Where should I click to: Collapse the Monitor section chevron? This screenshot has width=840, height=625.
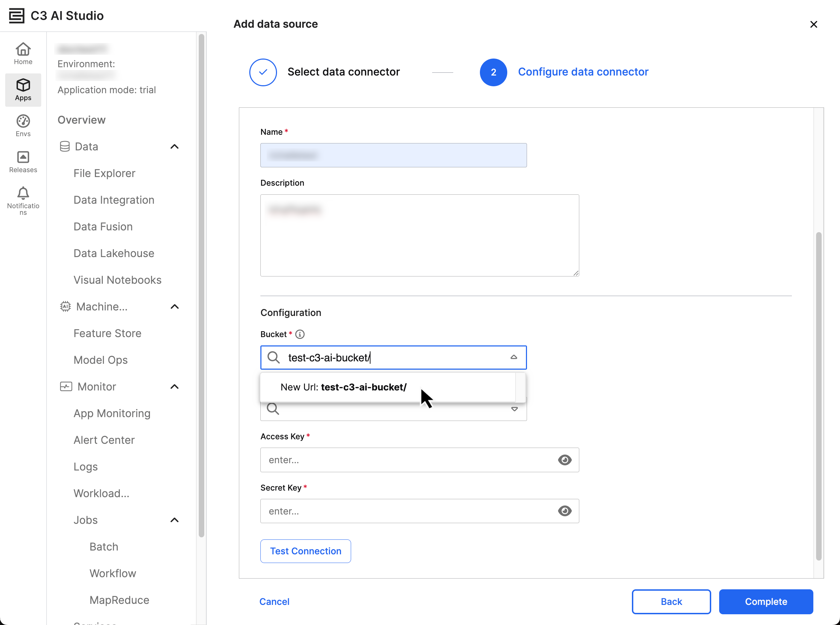174,386
